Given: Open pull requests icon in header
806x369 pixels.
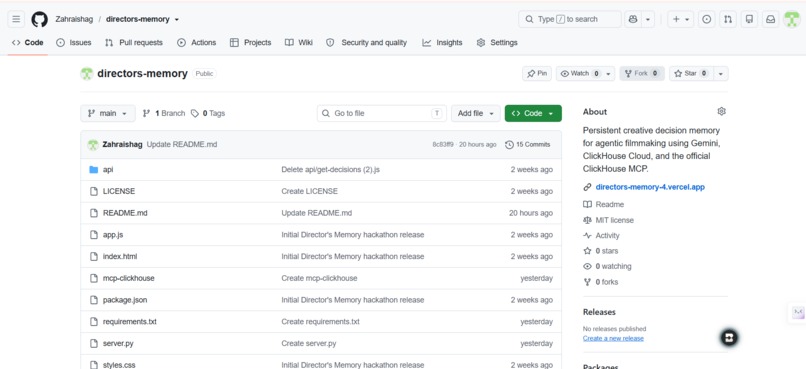Looking at the screenshot, I should click(x=728, y=19).
